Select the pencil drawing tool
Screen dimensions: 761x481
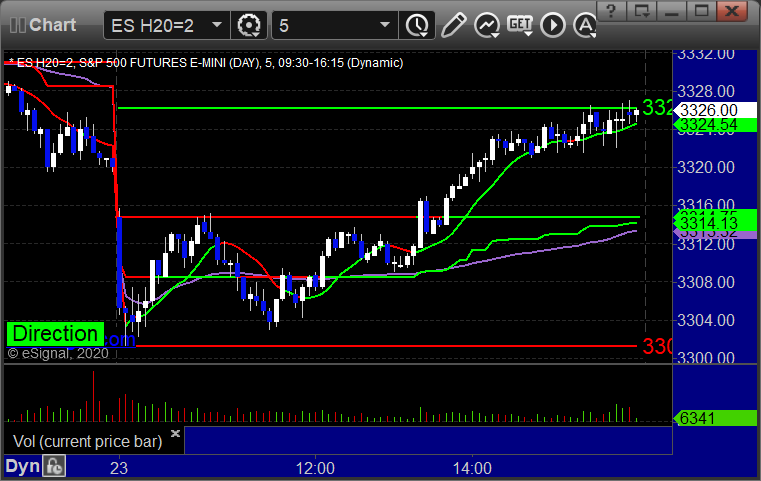pos(453,25)
